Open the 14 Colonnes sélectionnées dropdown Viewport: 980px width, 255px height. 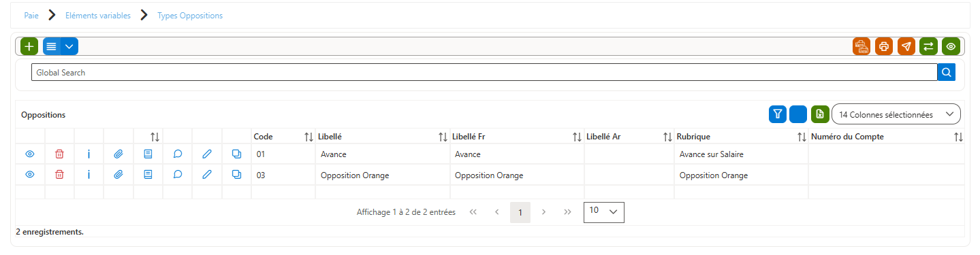pos(896,115)
